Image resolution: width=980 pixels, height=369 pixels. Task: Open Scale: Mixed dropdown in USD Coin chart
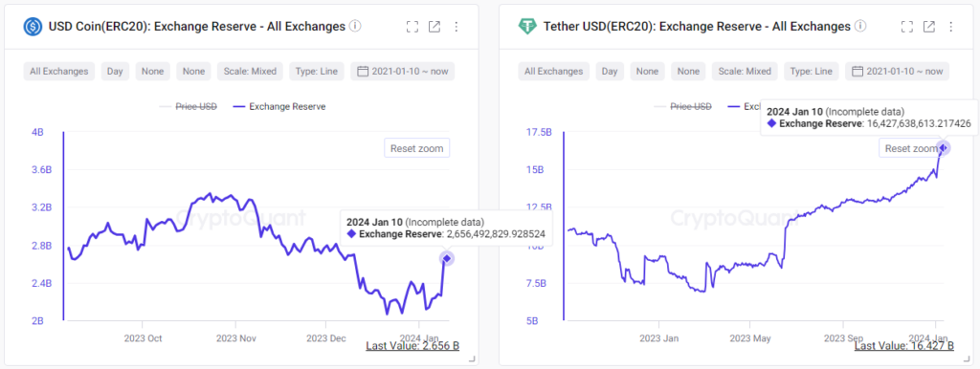(x=250, y=71)
